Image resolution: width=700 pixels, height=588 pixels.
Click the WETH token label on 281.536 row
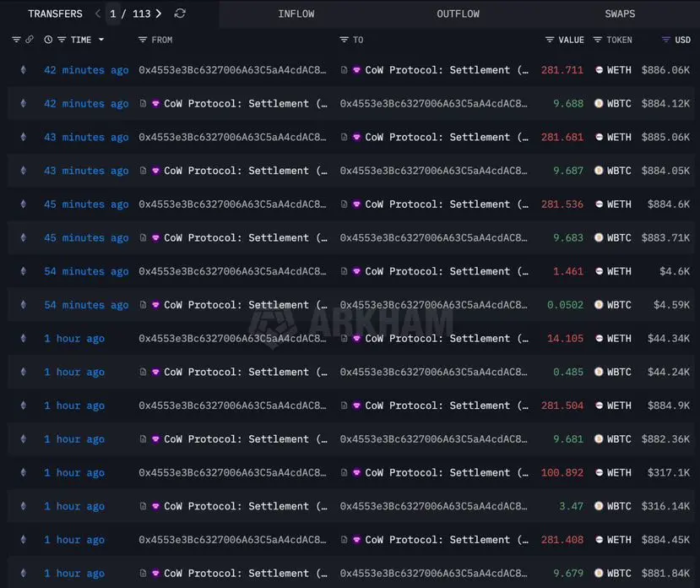[619, 204]
